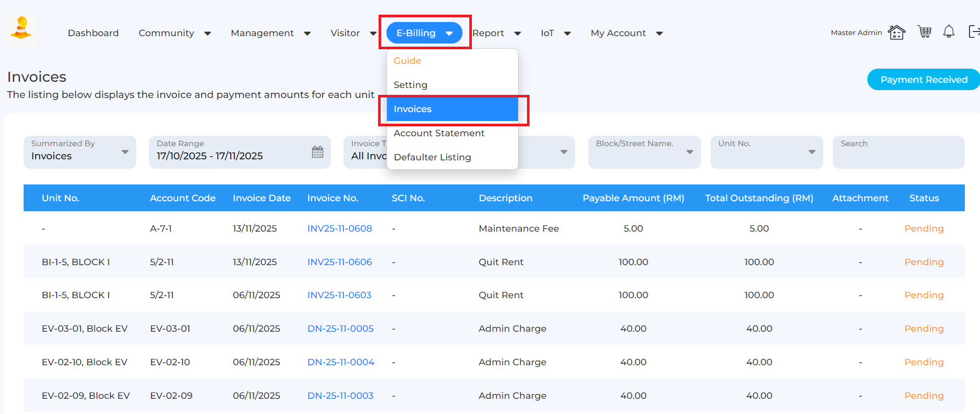The height and width of the screenshot is (414, 980).
Task: Open the Guide menu item
Action: pos(407,61)
